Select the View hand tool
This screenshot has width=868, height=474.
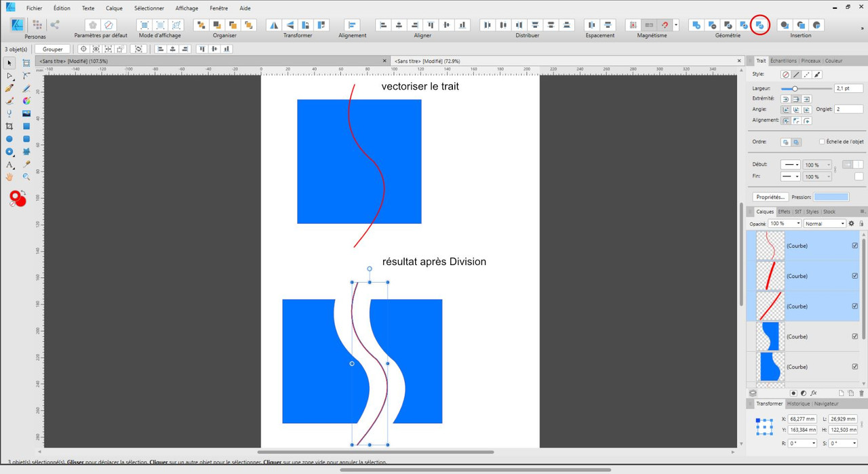point(9,176)
